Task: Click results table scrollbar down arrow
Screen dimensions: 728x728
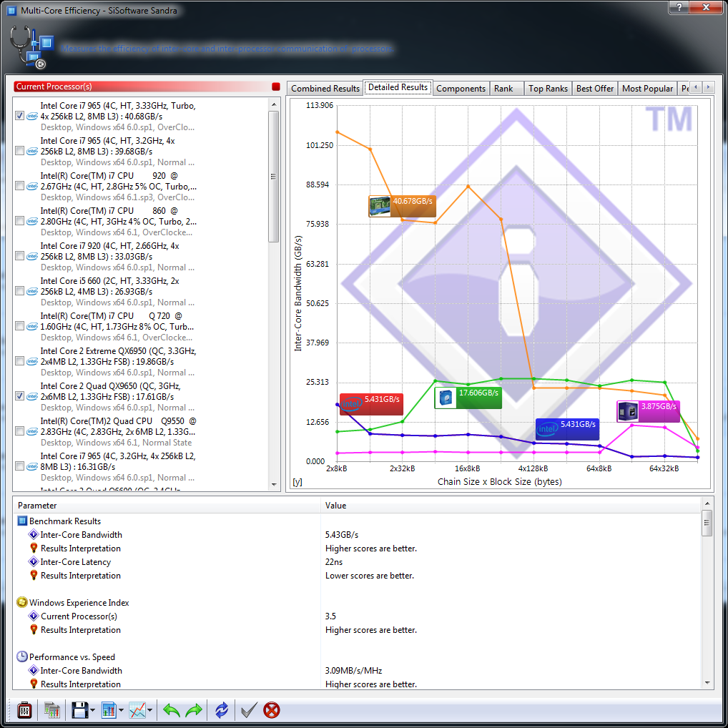Action: tap(707, 683)
